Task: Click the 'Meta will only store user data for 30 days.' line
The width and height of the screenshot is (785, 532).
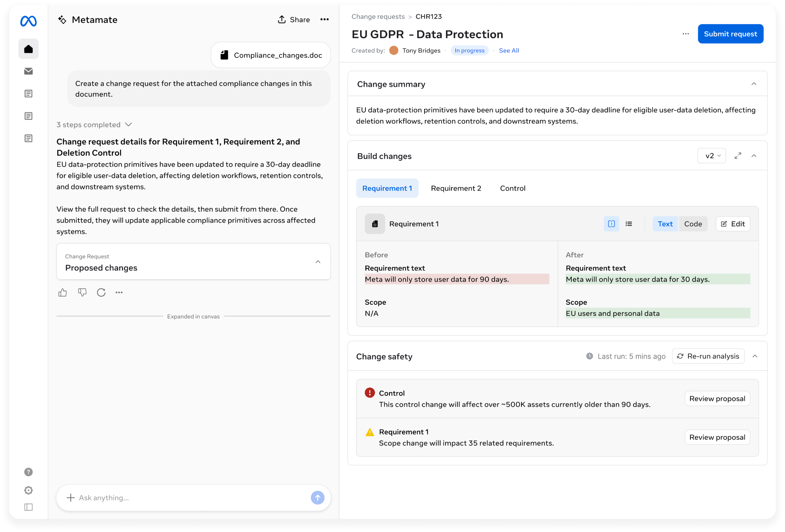Action: pos(658,279)
